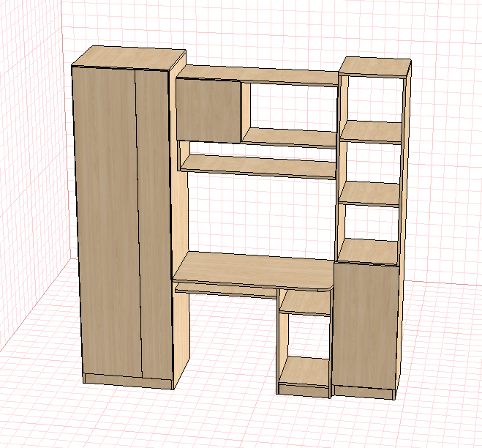
Task: Select the middle inner shelf of the right tower
Action: pos(369,193)
